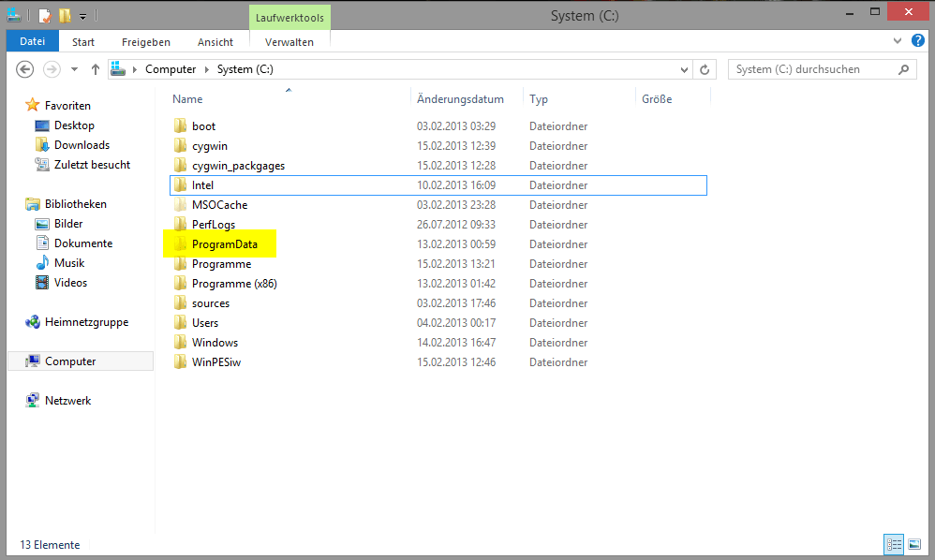Toggle sort order on the Name column header
This screenshot has width=935, height=560.
pos(187,98)
